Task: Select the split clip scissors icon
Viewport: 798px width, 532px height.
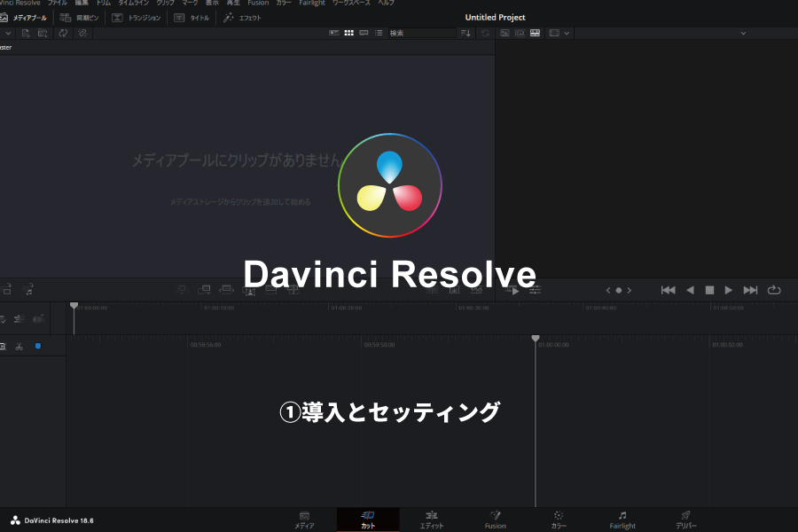Action: (19, 347)
